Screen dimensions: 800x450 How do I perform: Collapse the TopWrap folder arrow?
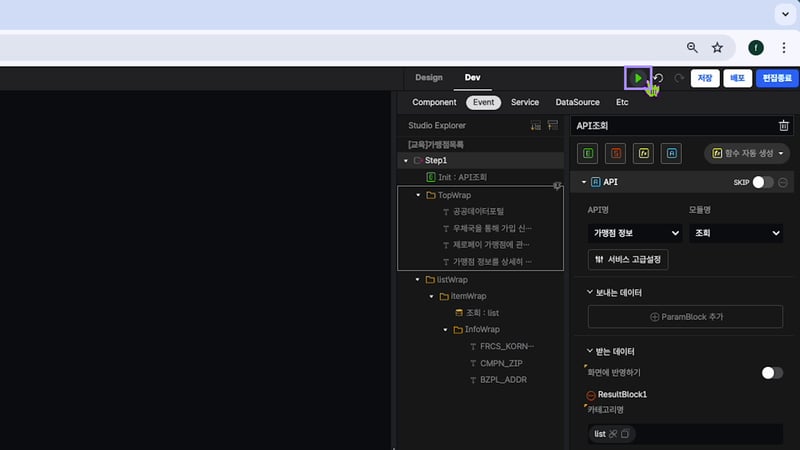coord(418,195)
